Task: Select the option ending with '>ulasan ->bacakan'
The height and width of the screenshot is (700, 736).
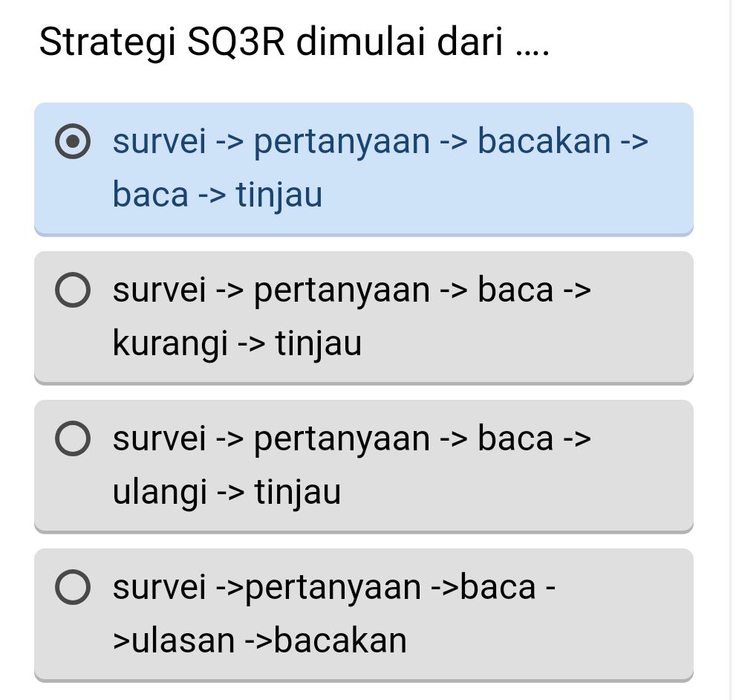Action: coord(364,613)
